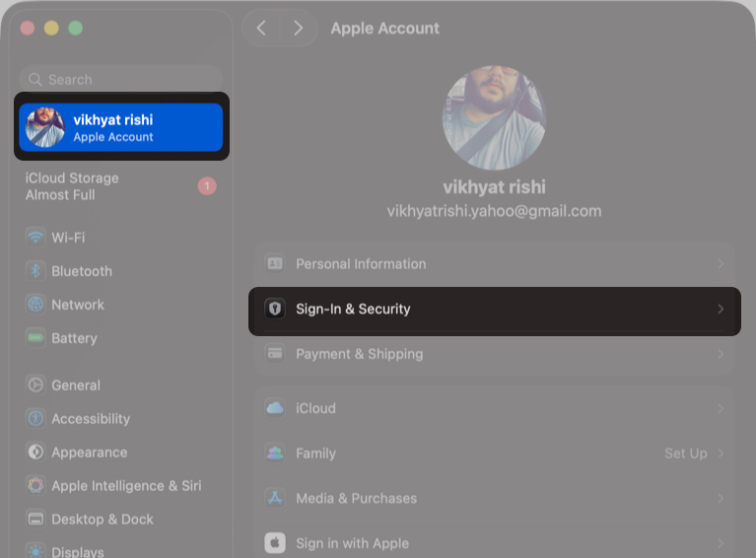Expand Sign-In & Security row chevron
756x558 pixels.
pos(721,309)
